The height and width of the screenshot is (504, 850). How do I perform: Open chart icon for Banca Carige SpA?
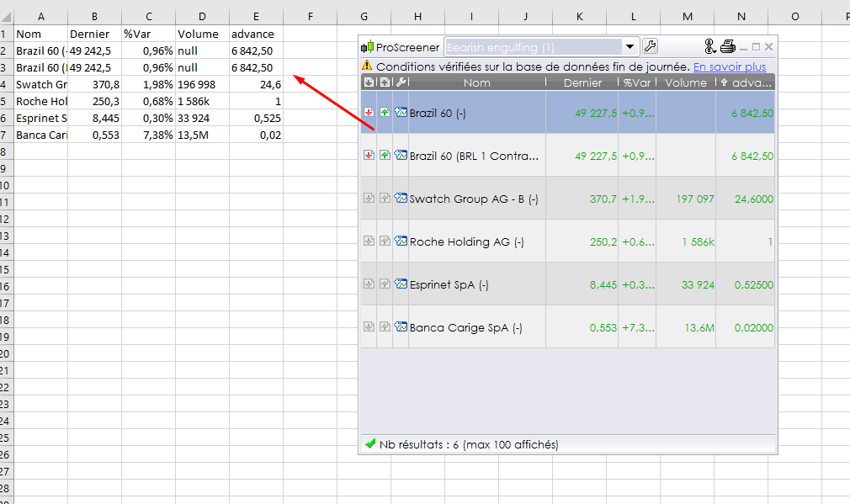coord(401,326)
